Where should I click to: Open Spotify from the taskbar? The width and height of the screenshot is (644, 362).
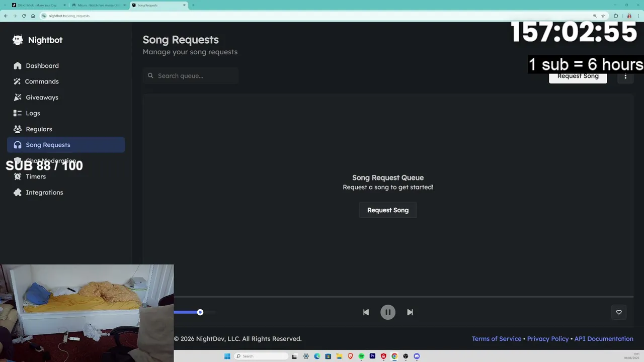361,356
